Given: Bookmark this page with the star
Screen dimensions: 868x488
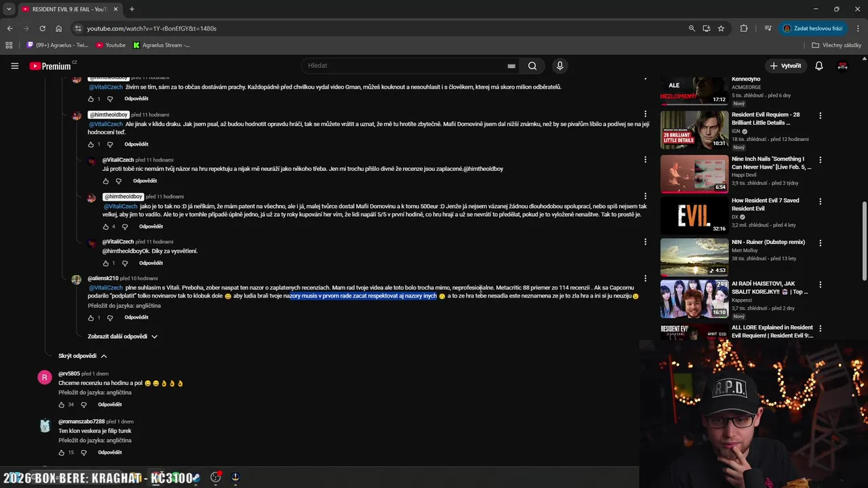Looking at the screenshot, I should click(721, 28).
